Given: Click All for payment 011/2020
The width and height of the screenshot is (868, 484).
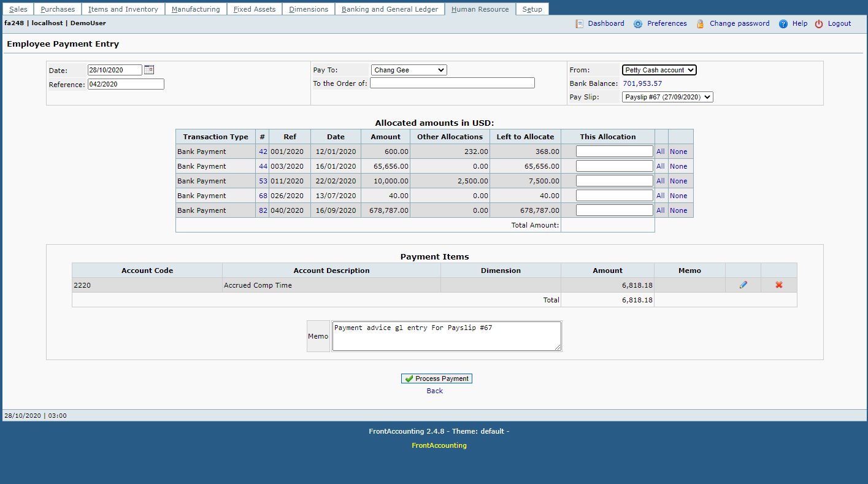Looking at the screenshot, I should [661, 181].
